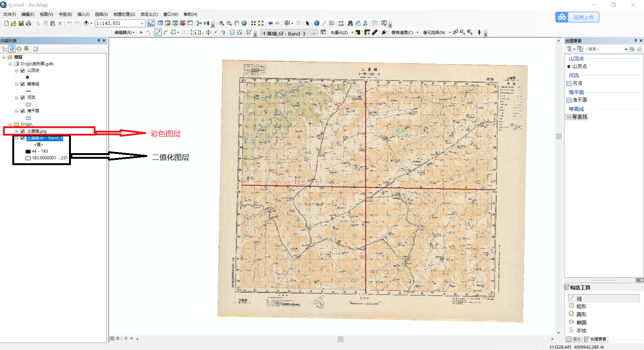Select 山顶点 feature template

pos(577,66)
